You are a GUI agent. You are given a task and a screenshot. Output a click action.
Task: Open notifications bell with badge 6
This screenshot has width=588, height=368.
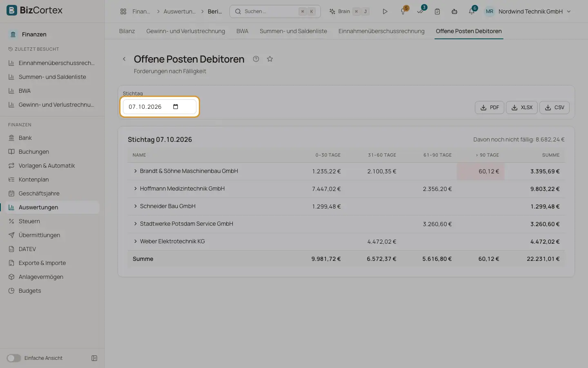[472, 11]
